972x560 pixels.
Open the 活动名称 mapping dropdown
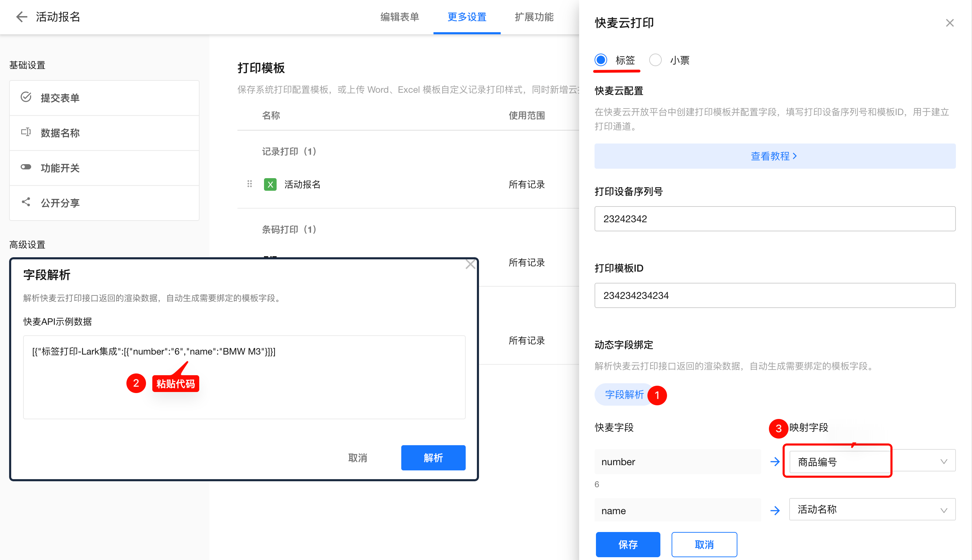[x=872, y=510]
